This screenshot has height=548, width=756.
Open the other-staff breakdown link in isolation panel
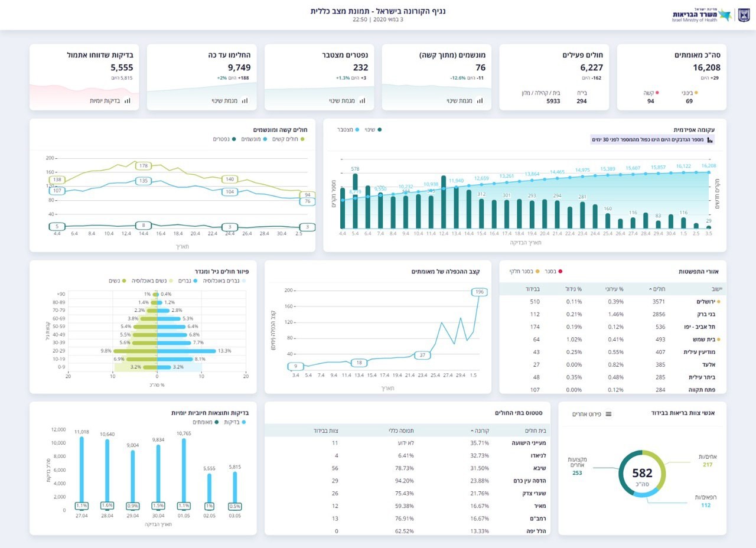point(592,414)
